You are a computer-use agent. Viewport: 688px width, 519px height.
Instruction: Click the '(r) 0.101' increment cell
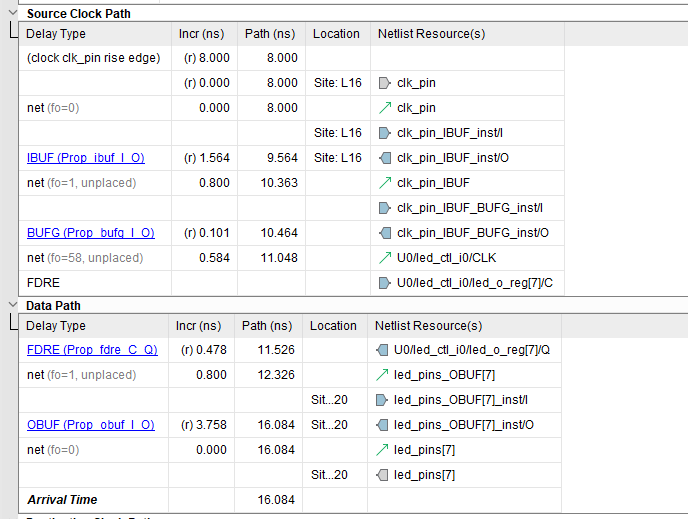click(x=204, y=233)
